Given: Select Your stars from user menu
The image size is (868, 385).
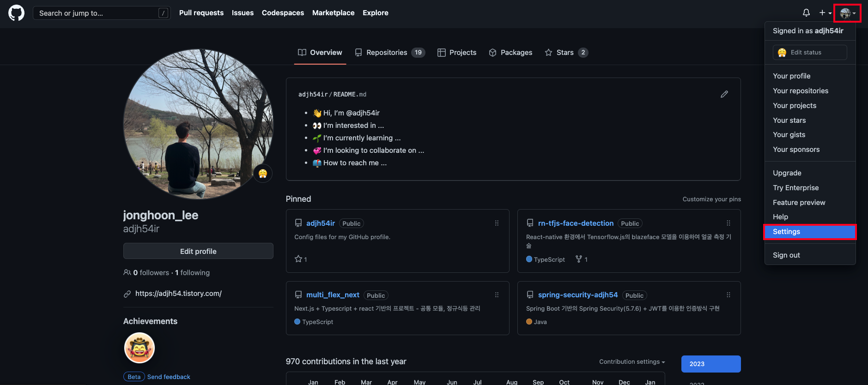Looking at the screenshot, I should tap(810, 120).
